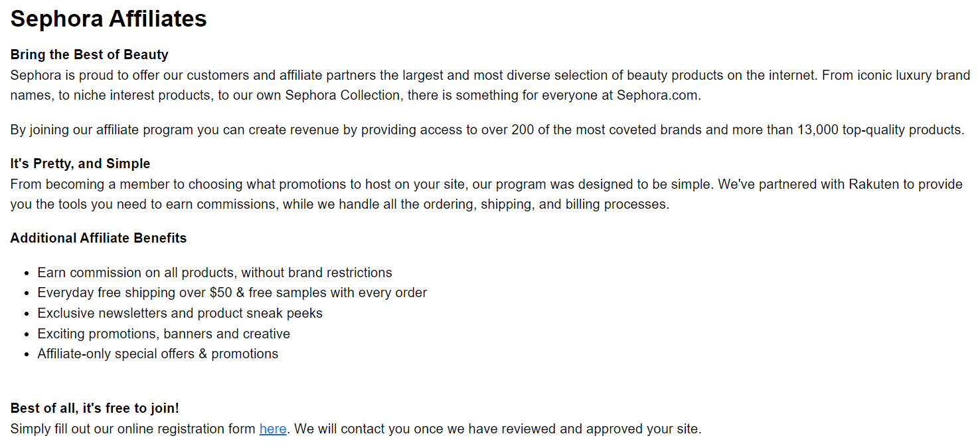Select the "Earn commission on all products" bullet

pos(214,273)
